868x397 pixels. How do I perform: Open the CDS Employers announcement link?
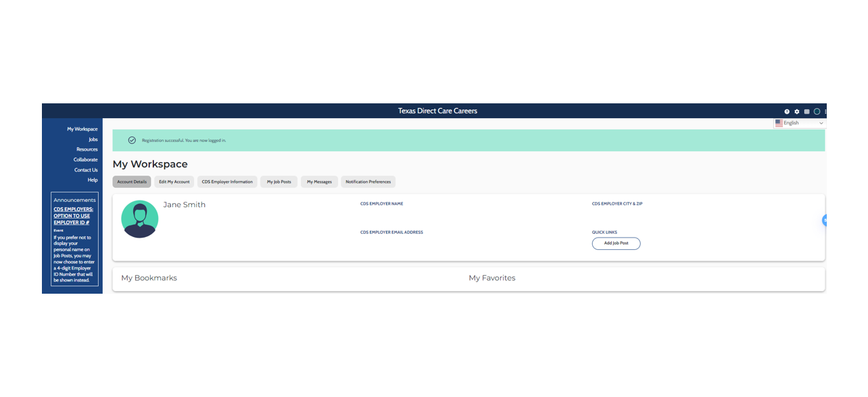[x=74, y=216]
